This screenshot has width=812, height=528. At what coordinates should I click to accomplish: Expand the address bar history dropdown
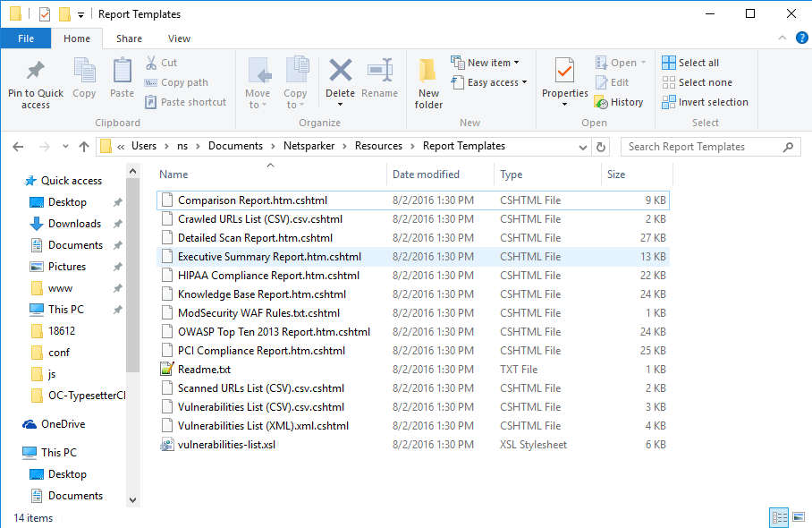pyautogui.click(x=583, y=147)
